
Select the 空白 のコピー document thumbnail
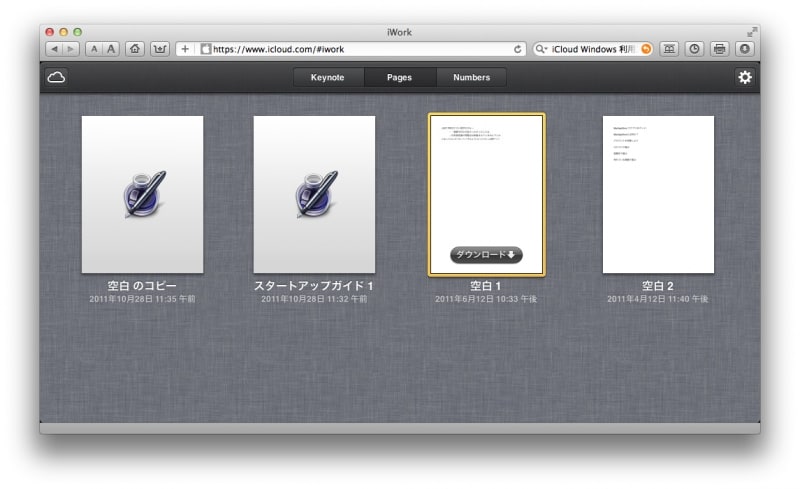point(142,194)
